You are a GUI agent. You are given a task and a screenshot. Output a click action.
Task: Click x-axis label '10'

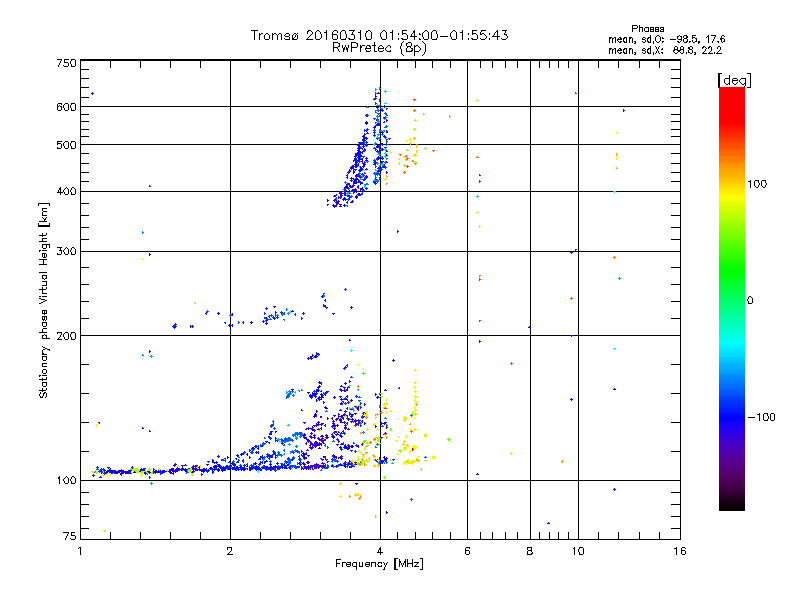coord(578,552)
